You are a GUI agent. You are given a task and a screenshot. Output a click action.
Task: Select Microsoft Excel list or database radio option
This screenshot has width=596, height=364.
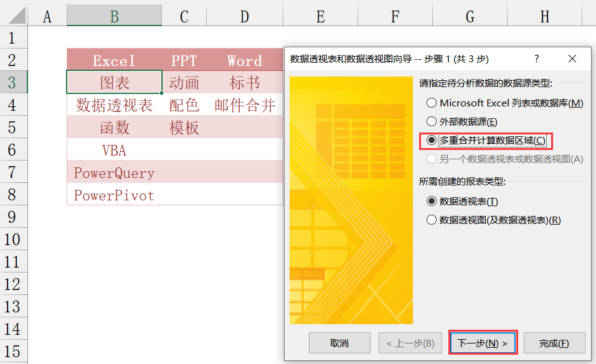click(505, 103)
